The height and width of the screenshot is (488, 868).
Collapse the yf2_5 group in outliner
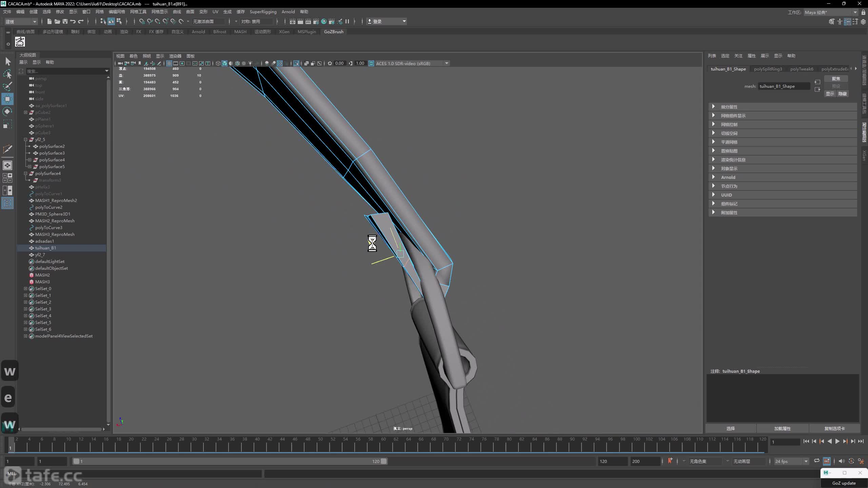(x=25, y=140)
